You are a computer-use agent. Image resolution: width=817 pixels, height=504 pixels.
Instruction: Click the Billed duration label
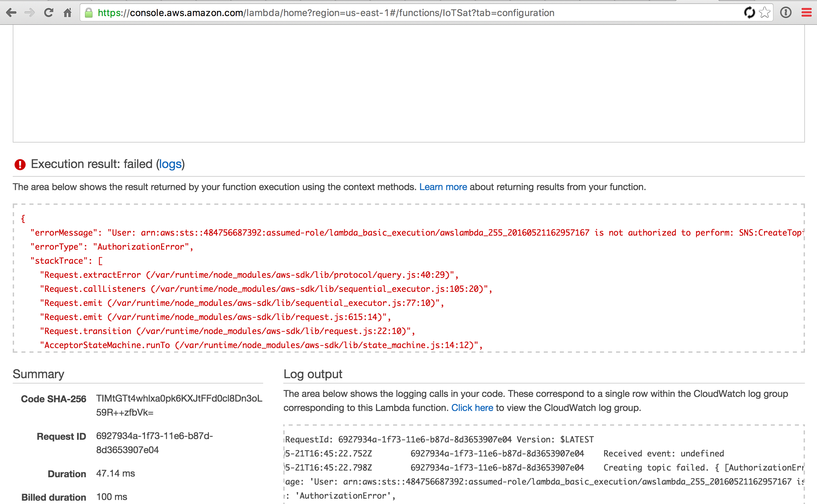click(x=54, y=497)
